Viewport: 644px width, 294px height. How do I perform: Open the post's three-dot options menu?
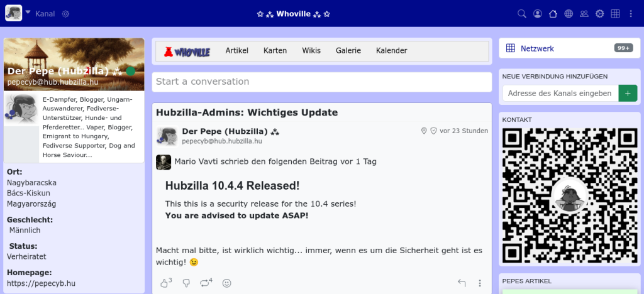[x=480, y=283]
